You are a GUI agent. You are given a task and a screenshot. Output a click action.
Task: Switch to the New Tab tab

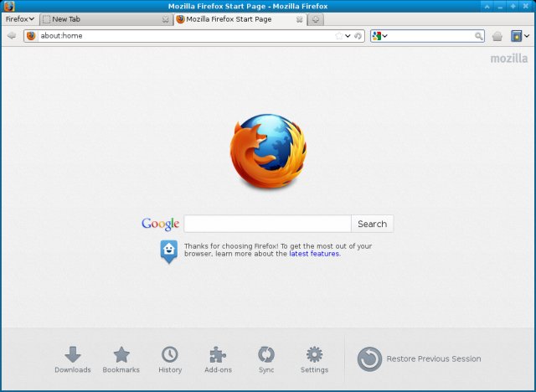[x=106, y=19]
